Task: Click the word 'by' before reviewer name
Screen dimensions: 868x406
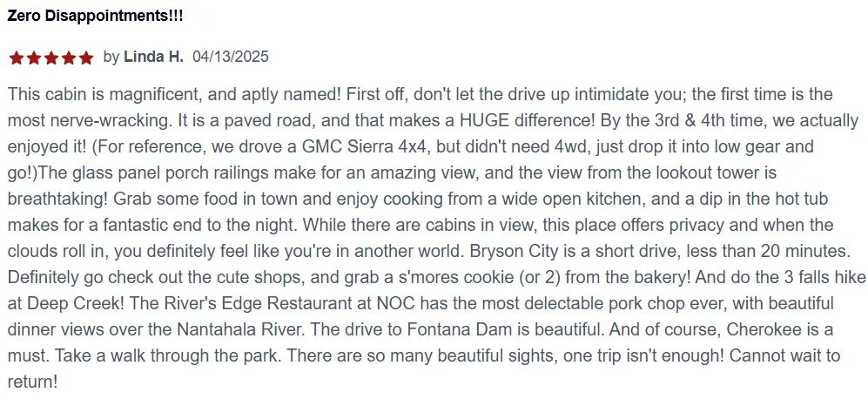Action: coord(111,57)
